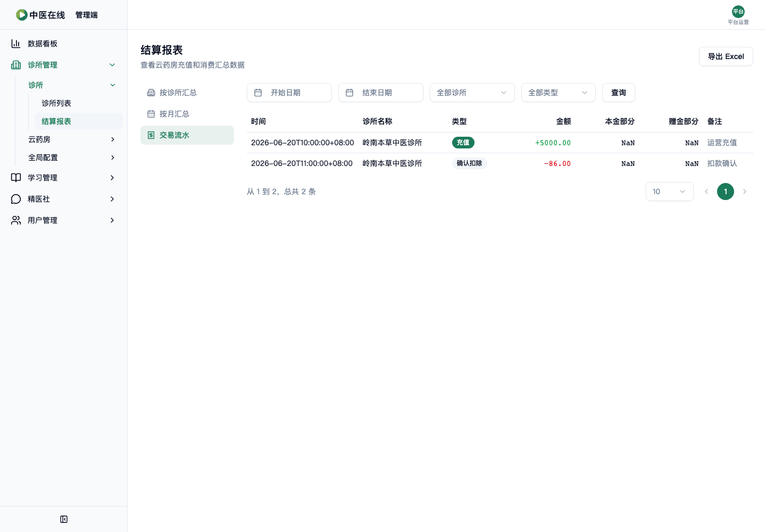The width and height of the screenshot is (766, 532).
Task: Collapse the 诊所 submenu chevron
Action: coord(113,85)
